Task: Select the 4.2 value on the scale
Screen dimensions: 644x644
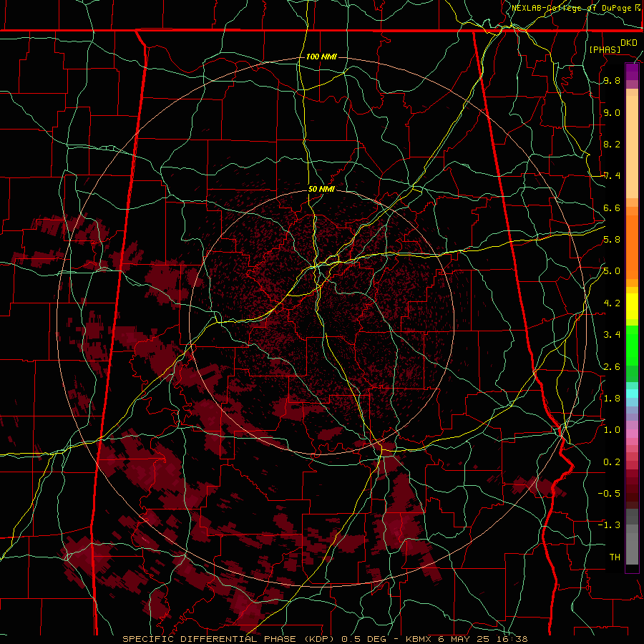Action: tap(612, 303)
